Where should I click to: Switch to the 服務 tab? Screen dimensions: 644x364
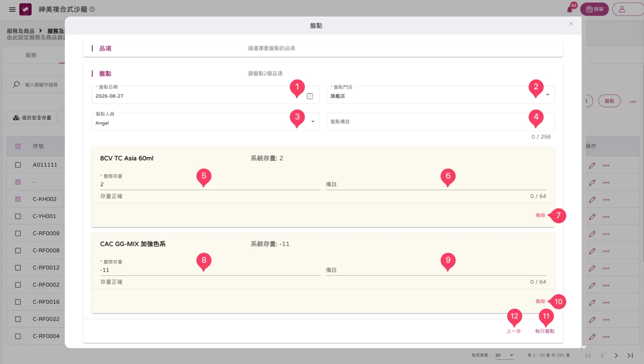31,55
